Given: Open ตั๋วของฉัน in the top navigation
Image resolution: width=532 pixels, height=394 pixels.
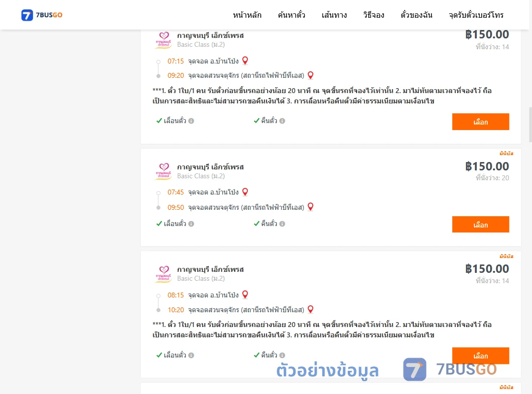Looking at the screenshot, I should [x=416, y=15].
